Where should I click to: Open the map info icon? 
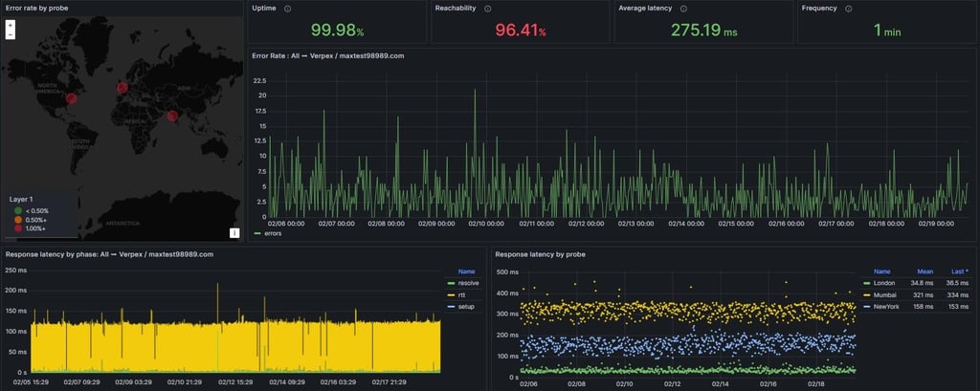234,233
